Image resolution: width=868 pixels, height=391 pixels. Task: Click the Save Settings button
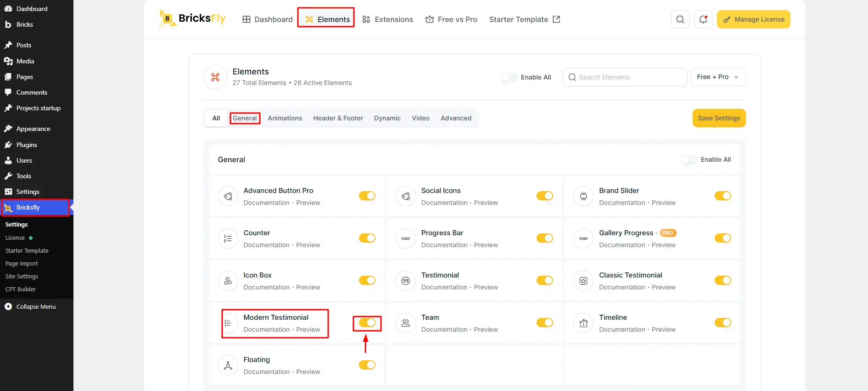coord(719,118)
